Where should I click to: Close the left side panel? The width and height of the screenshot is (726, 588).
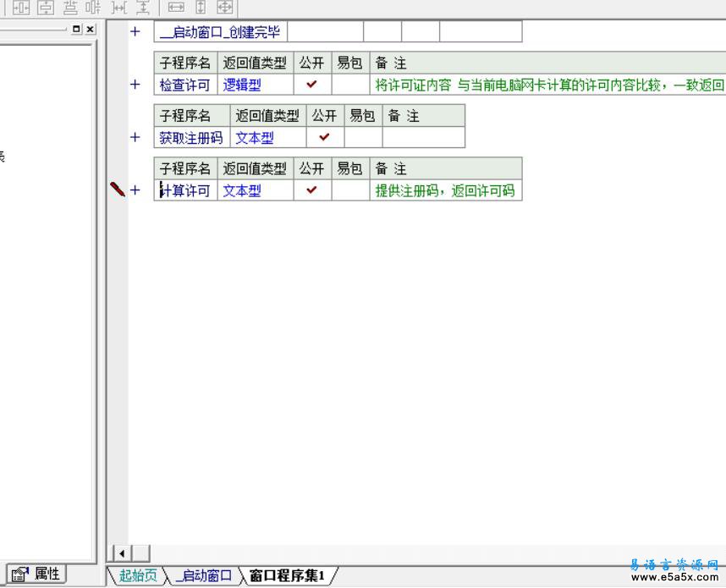tap(91, 29)
